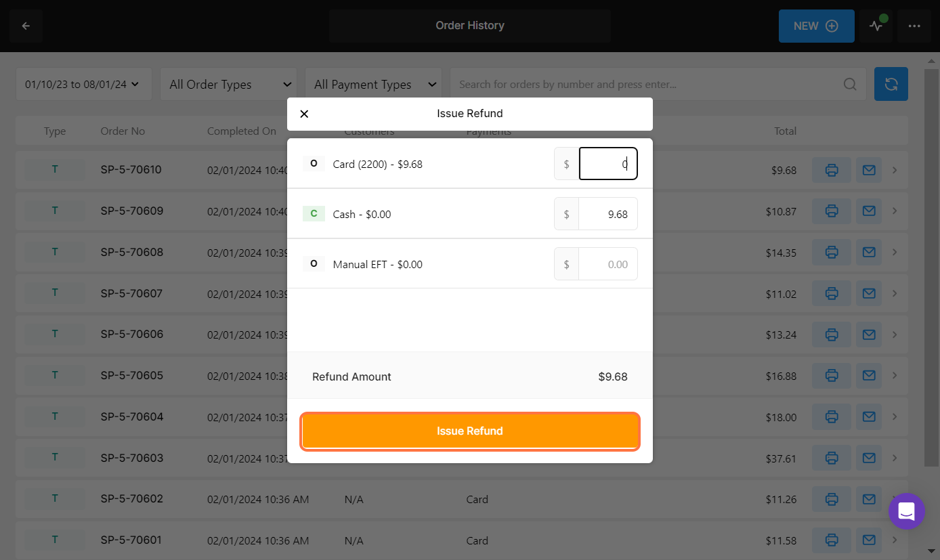Print receipt for order SP-5-70610

(x=832, y=170)
